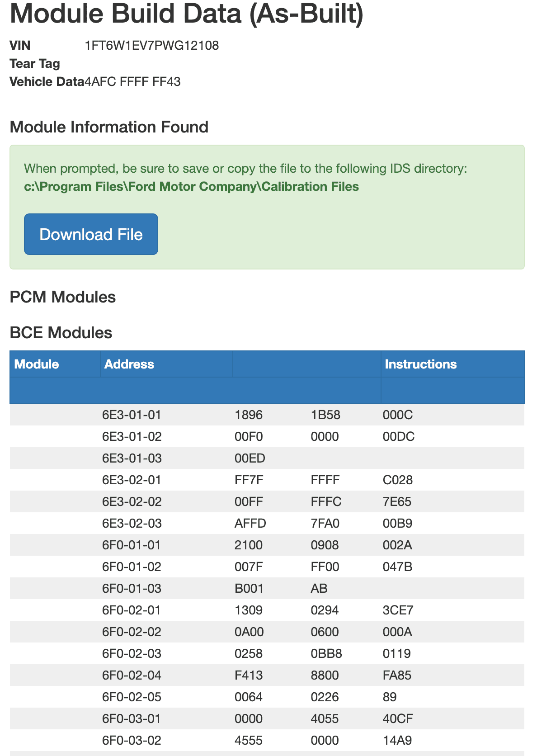537x756 pixels.
Task: Click address cell 6F0-01-03
Action: [132, 588]
